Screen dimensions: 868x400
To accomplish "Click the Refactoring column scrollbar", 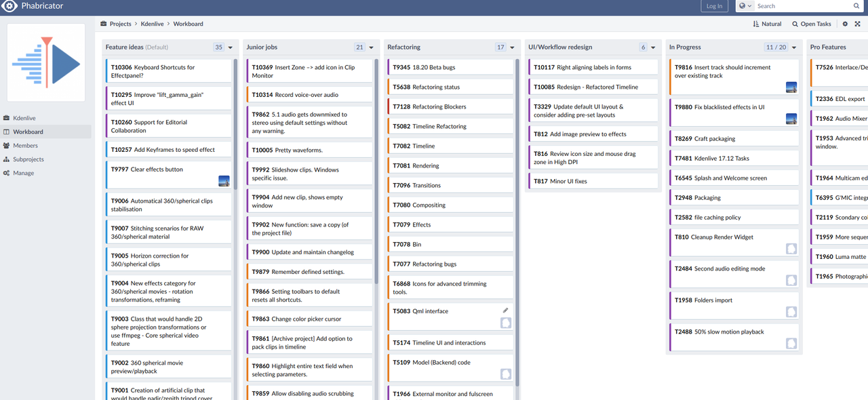I will (x=518, y=224).
